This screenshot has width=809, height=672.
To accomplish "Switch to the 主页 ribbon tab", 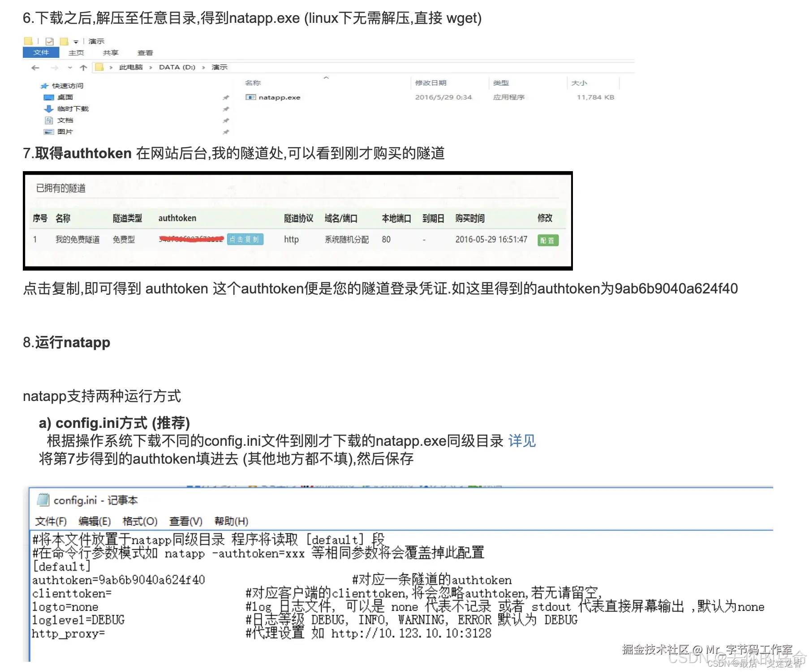I will click(x=76, y=52).
